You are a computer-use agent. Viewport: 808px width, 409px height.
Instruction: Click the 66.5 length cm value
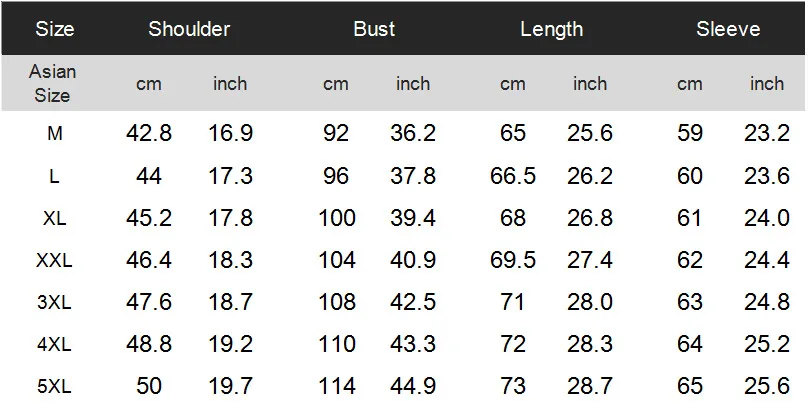click(x=513, y=176)
